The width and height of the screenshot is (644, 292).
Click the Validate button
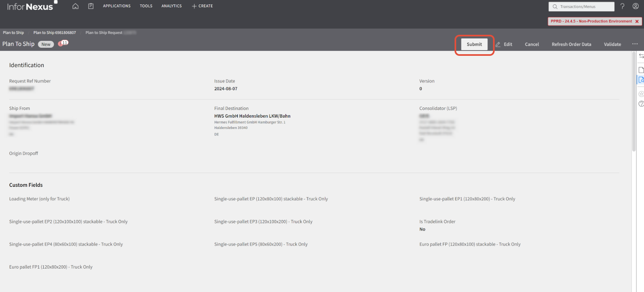coord(612,44)
